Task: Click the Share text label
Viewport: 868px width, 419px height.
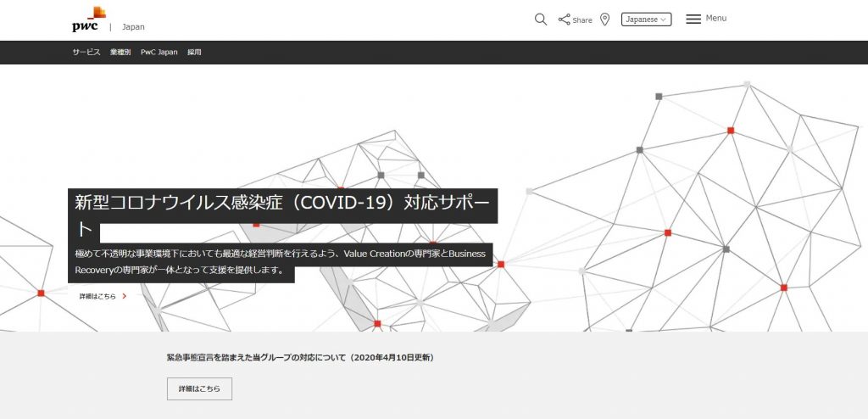Action: click(x=582, y=20)
